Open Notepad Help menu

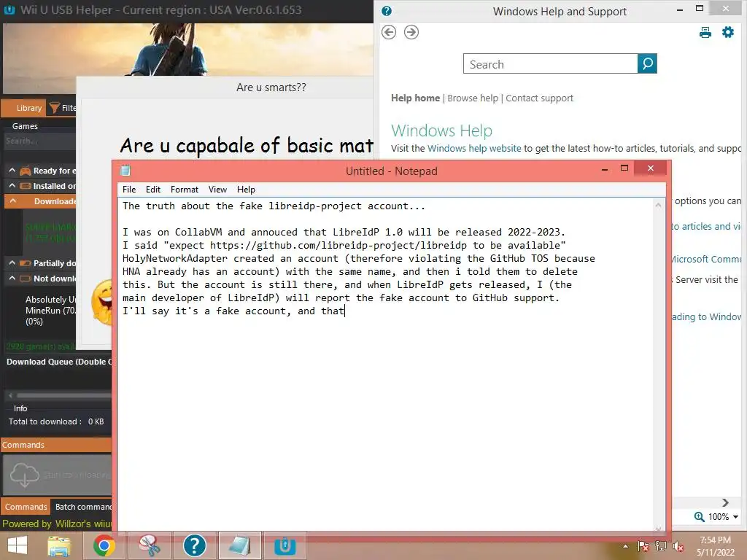click(x=246, y=190)
